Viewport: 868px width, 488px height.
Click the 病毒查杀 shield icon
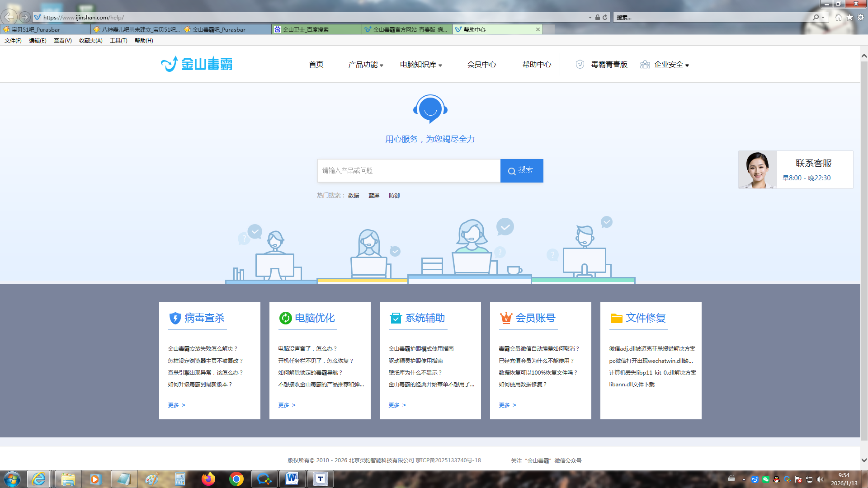(175, 318)
